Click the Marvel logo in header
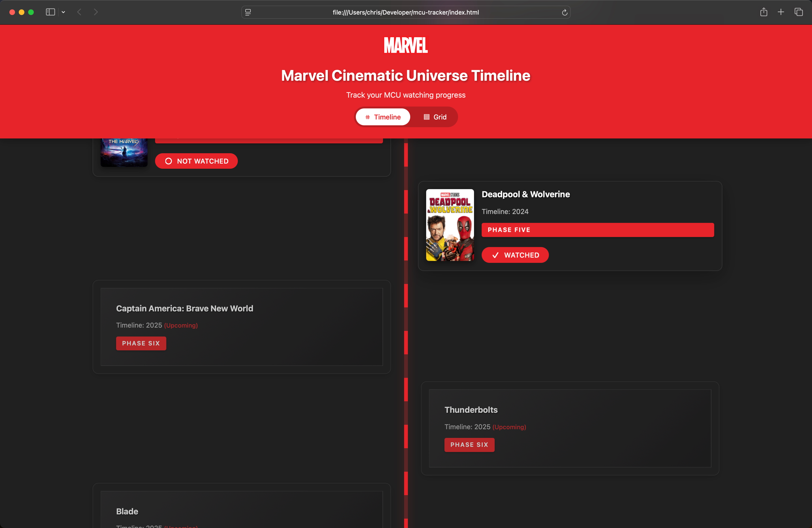 (x=406, y=45)
